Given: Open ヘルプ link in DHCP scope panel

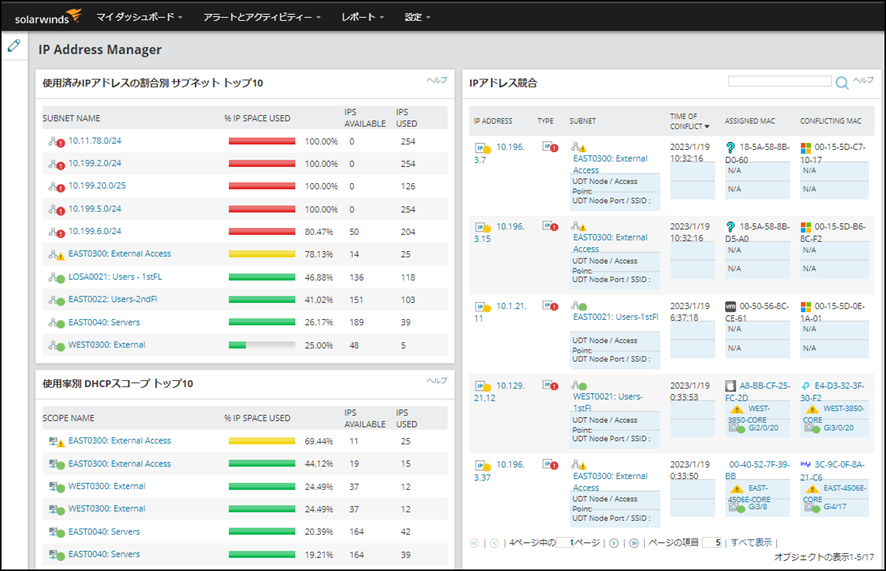Looking at the screenshot, I should 437,381.
